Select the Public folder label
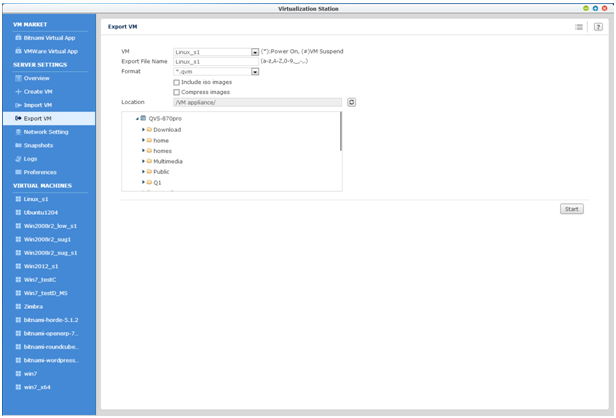 click(161, 172)
